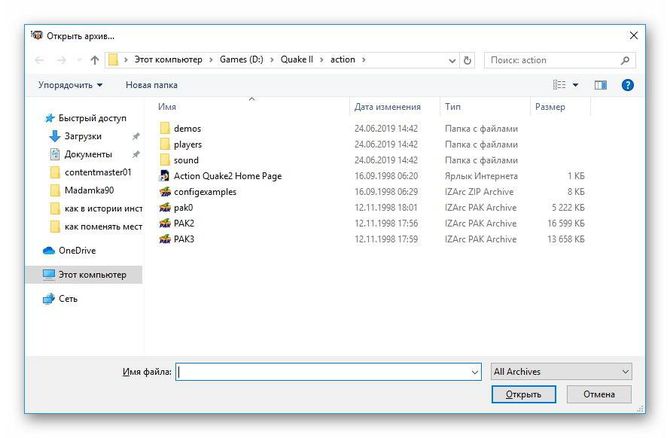The width and height of the screenshot is (670, 438).
Task: Click the search magnifier icon
Action: click(x=625, y=60)
